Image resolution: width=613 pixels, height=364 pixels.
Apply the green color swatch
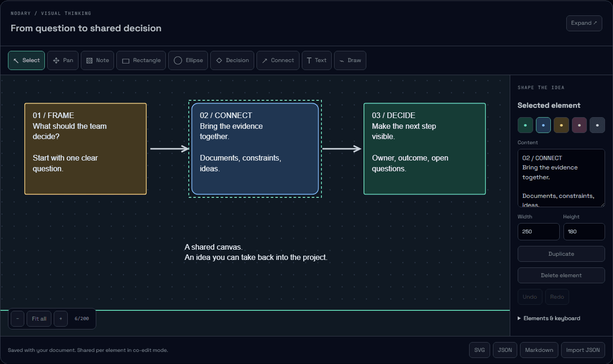(525, 125)
